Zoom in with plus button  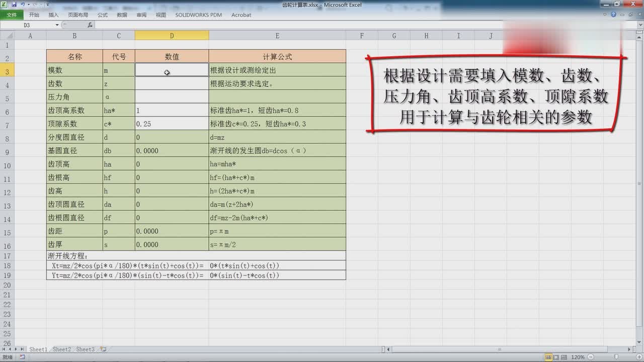coord(639,357)
